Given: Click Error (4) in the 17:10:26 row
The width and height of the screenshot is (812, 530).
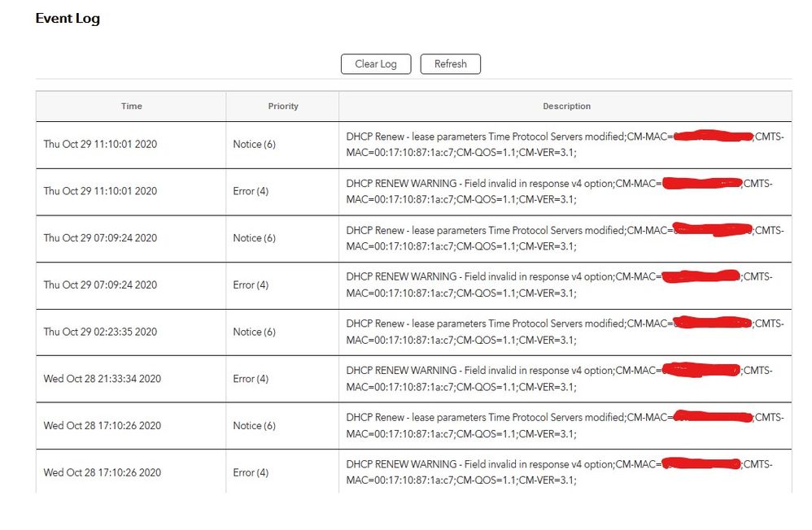Looking at the screenshot, I should (251, 472).
